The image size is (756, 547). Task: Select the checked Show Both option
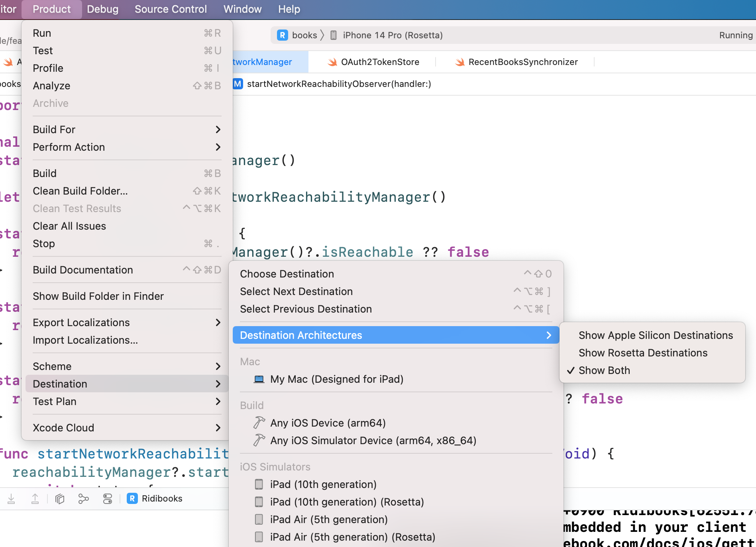point(604,370)
